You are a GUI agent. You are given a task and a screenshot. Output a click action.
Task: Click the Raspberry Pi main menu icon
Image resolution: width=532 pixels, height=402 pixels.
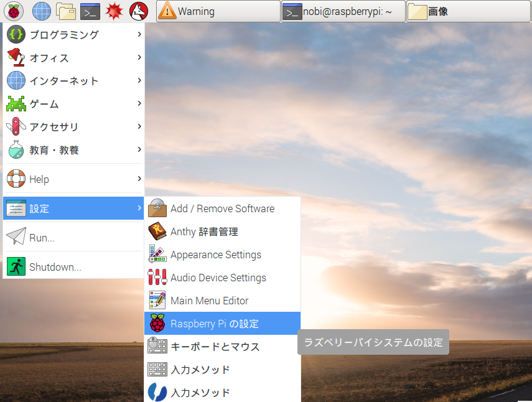[x=14, y=11]
